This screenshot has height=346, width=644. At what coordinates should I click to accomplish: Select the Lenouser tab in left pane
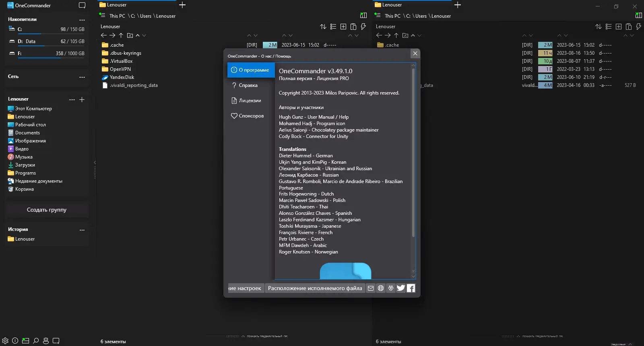(x=137, y=5)
